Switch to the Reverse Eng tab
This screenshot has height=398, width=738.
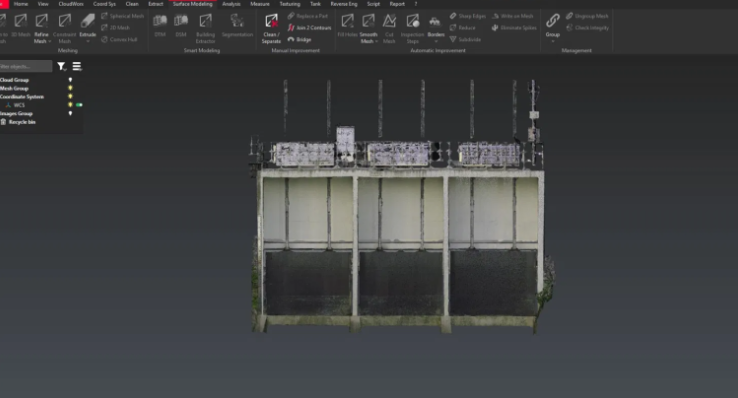(x=344, y=4)
